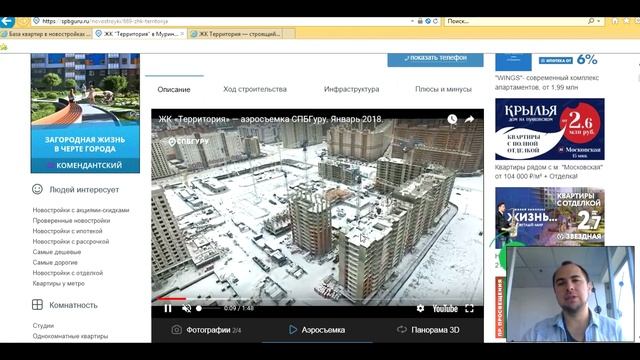640x360 pixels.
Task: Open the Квартиры у метро link
Action: (58, 283)
